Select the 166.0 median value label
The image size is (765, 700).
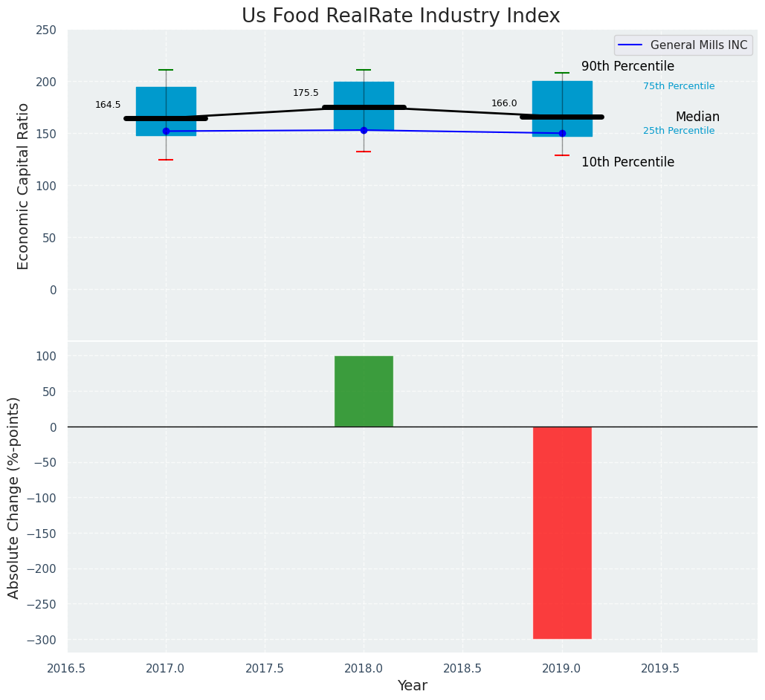click(504, 103)
